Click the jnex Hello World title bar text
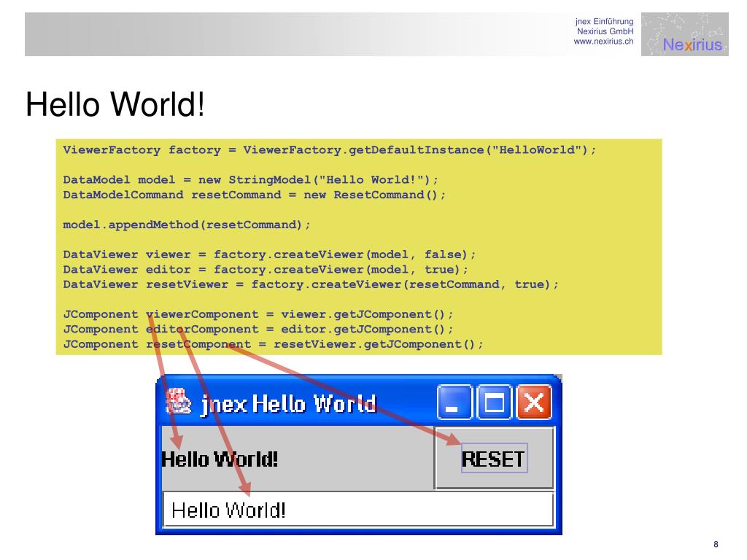Screen dimensions: 747x560 289,404
